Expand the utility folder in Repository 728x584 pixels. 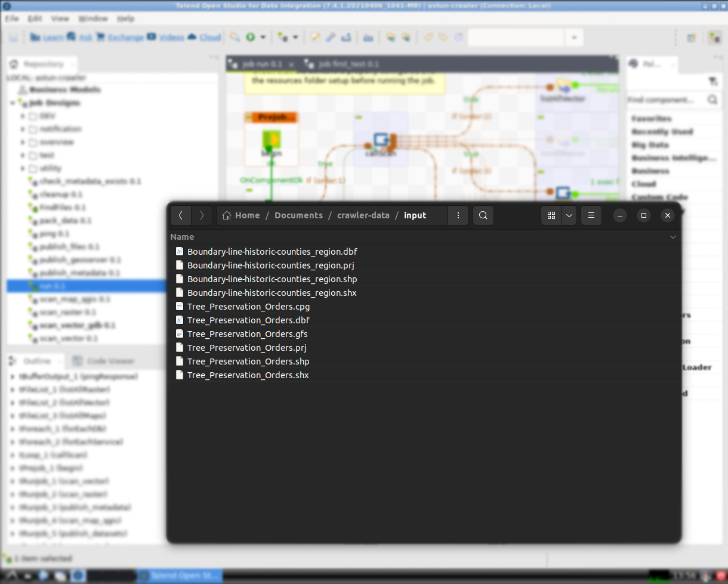point(23,168)
